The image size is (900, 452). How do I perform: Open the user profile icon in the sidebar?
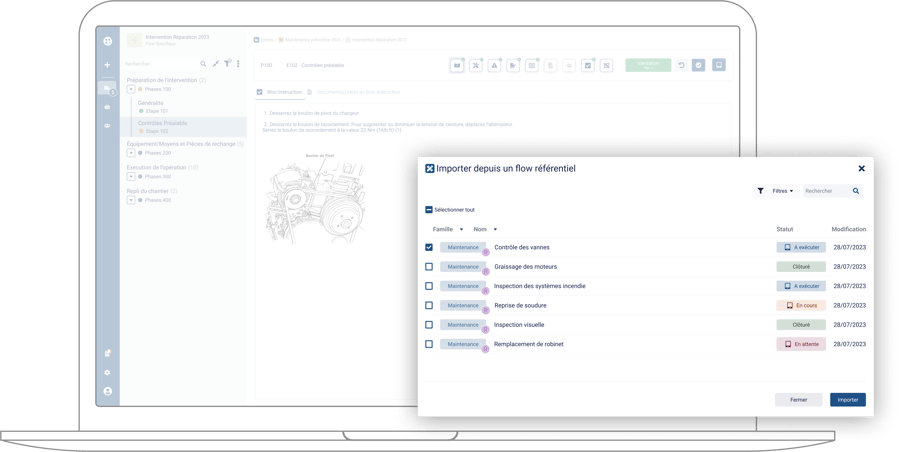point(107,391)
